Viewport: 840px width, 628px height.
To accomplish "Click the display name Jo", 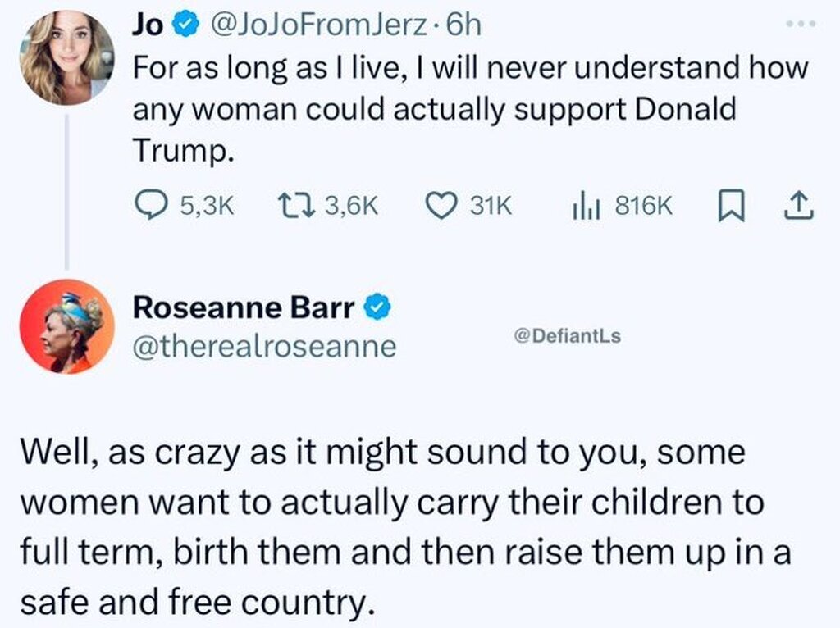I will (148, 26).
